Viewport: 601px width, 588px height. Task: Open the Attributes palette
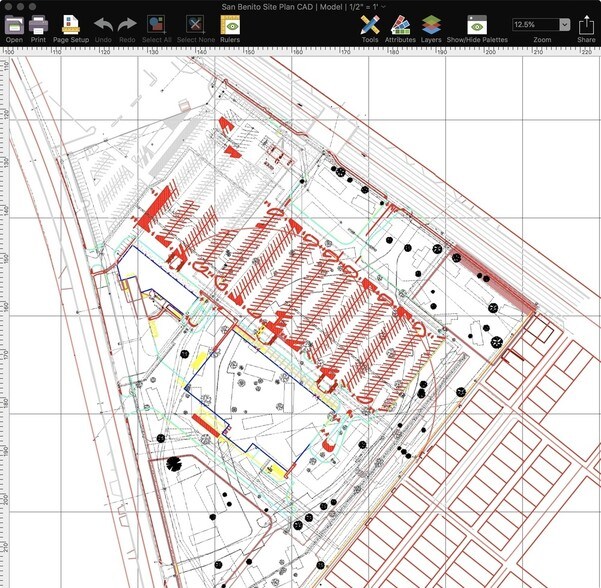pos(401,25)
